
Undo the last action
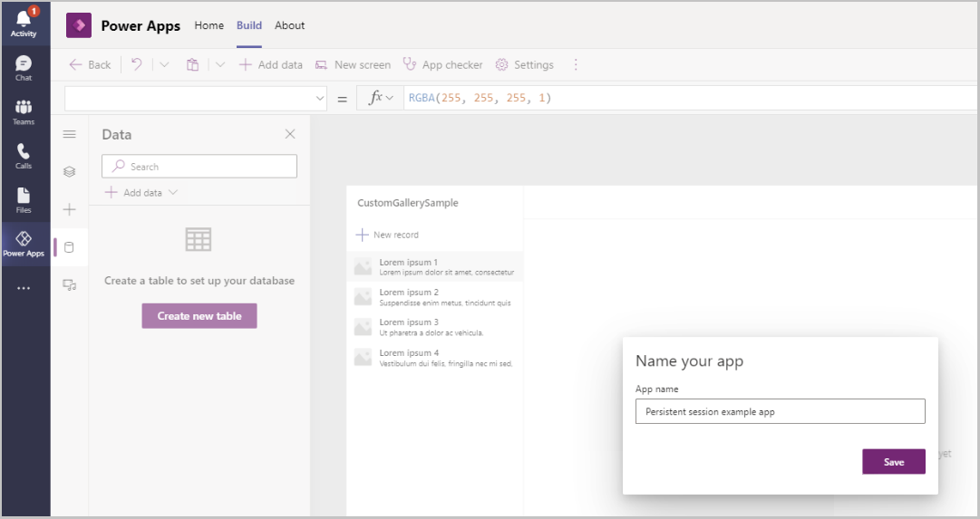pos(137,64)
